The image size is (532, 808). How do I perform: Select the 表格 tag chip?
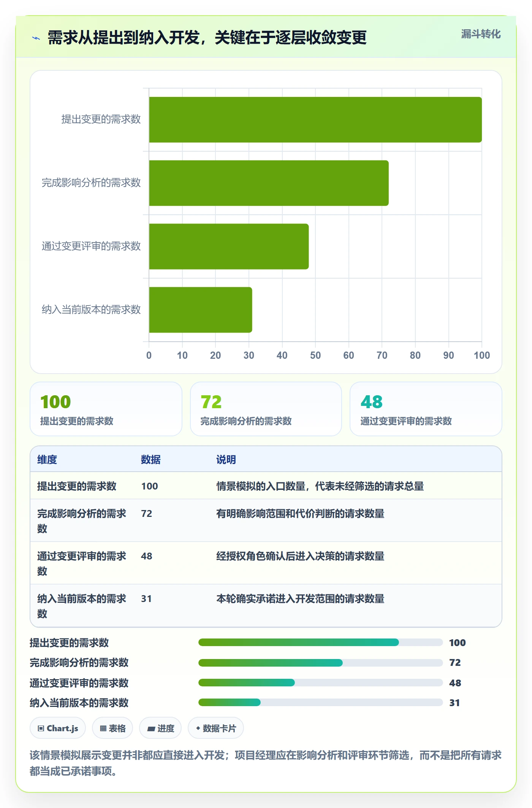(x=112, y=728)
